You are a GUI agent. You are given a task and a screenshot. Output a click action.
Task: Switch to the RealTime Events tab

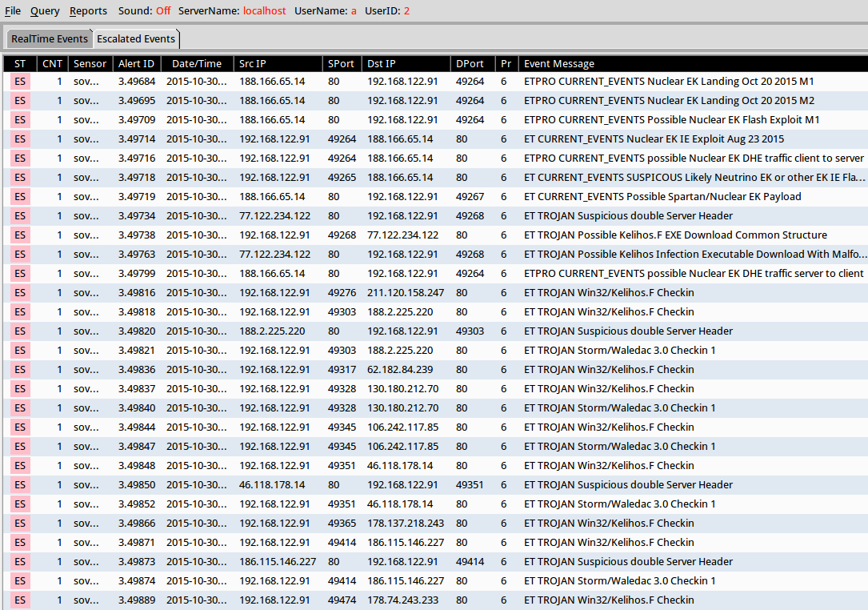[50, 39]
